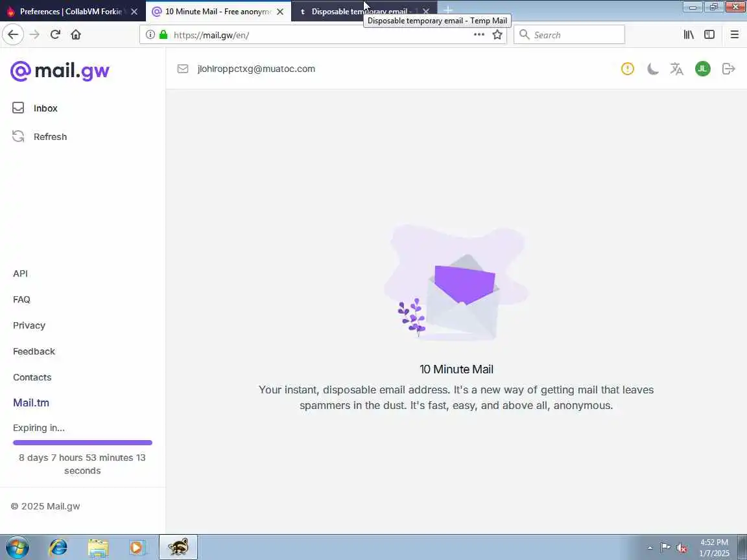Click the yellow warning circle icon
Screen dimensions: 747x560
tap(628, 69)
